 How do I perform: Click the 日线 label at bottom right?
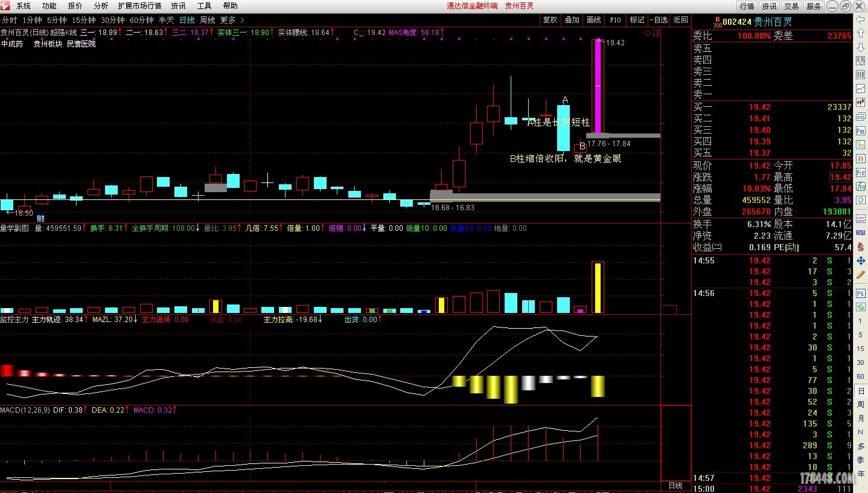click(x=675, y=486)
